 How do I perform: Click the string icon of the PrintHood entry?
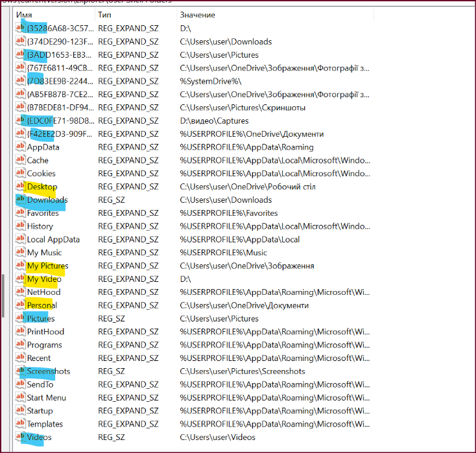20,331
